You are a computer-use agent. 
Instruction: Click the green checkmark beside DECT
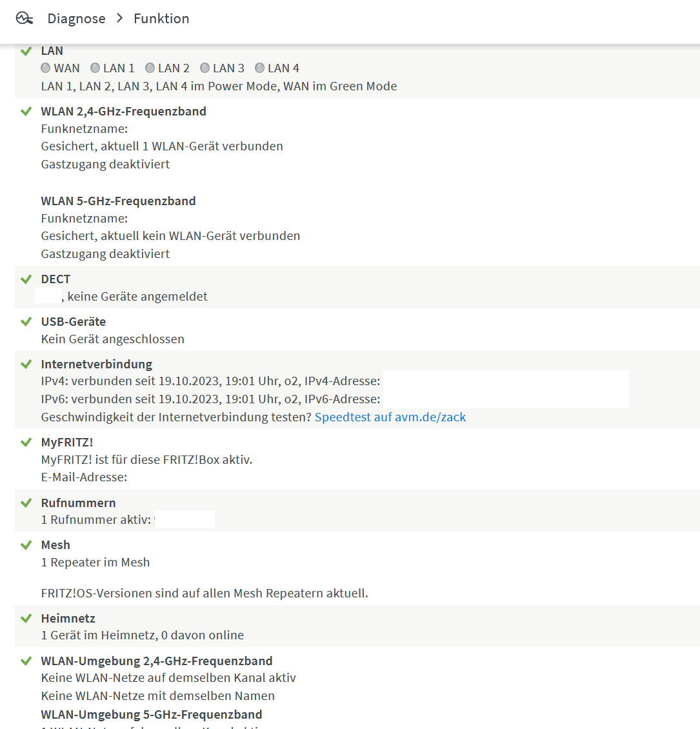26,279
